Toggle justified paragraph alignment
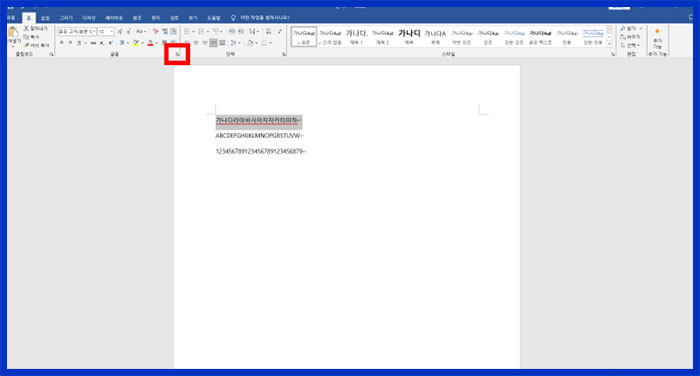 (213, 43)
